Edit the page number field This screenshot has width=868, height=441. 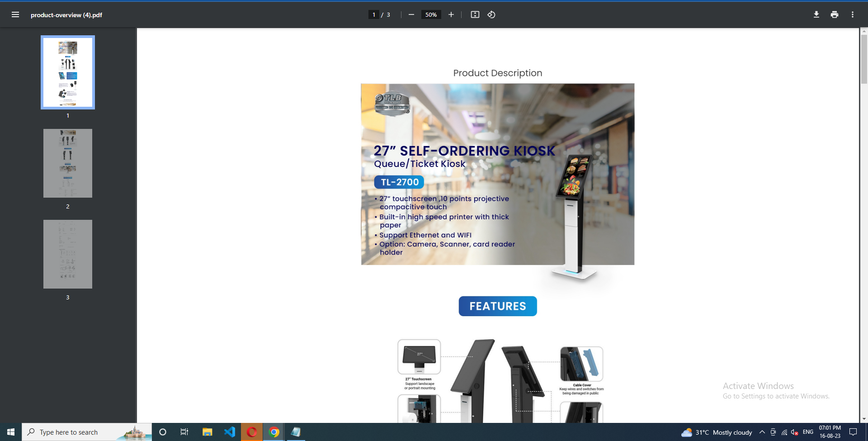(374, 14)
